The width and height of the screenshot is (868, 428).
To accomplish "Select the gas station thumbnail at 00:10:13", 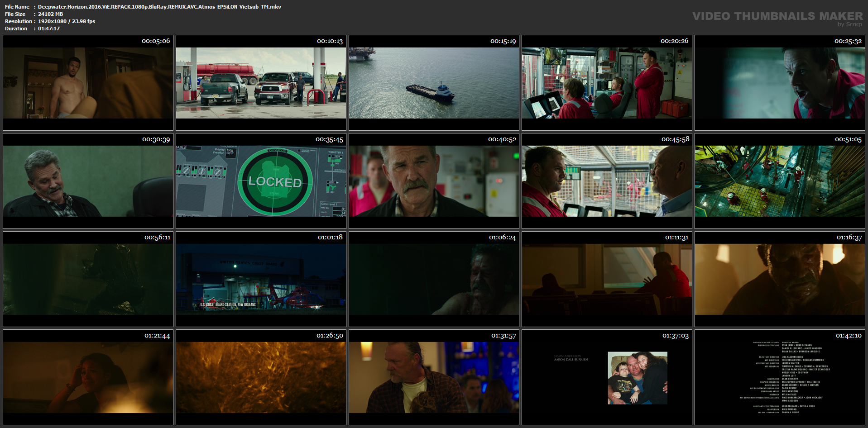I will (261, 83).
